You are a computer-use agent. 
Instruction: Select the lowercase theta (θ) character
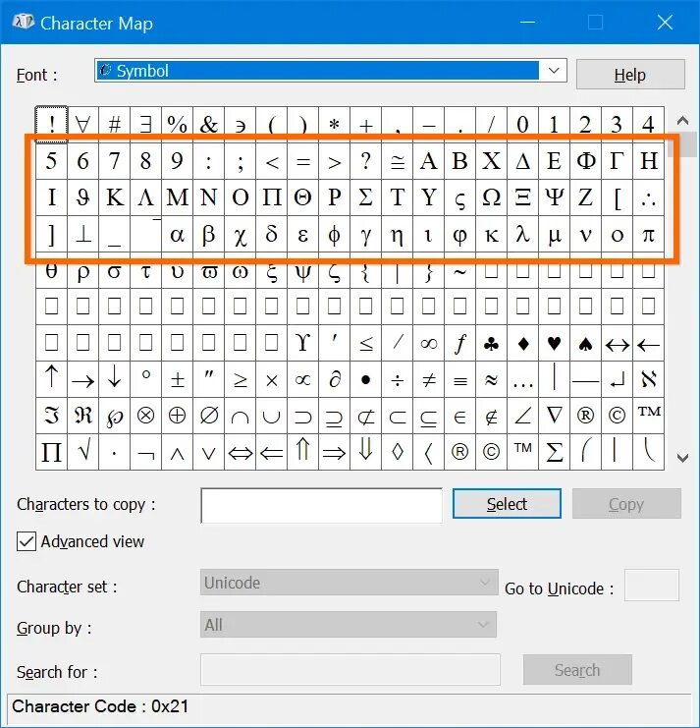[x=51, y=271]
